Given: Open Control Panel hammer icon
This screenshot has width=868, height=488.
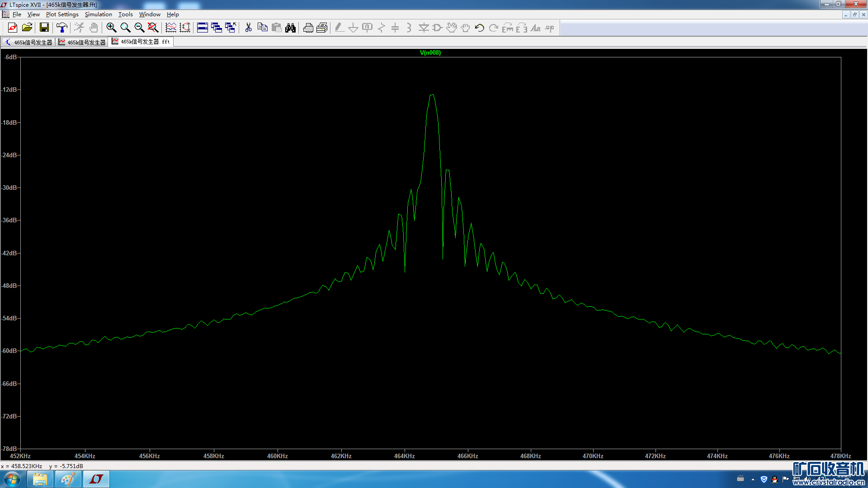Looking at the screenshot, I should 62,28.
